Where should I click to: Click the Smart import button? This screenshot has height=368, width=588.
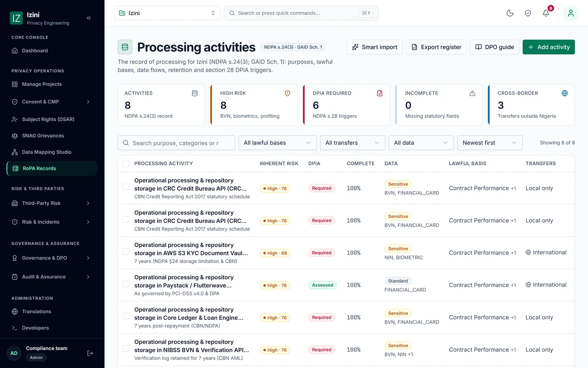(x=374, y=47)
